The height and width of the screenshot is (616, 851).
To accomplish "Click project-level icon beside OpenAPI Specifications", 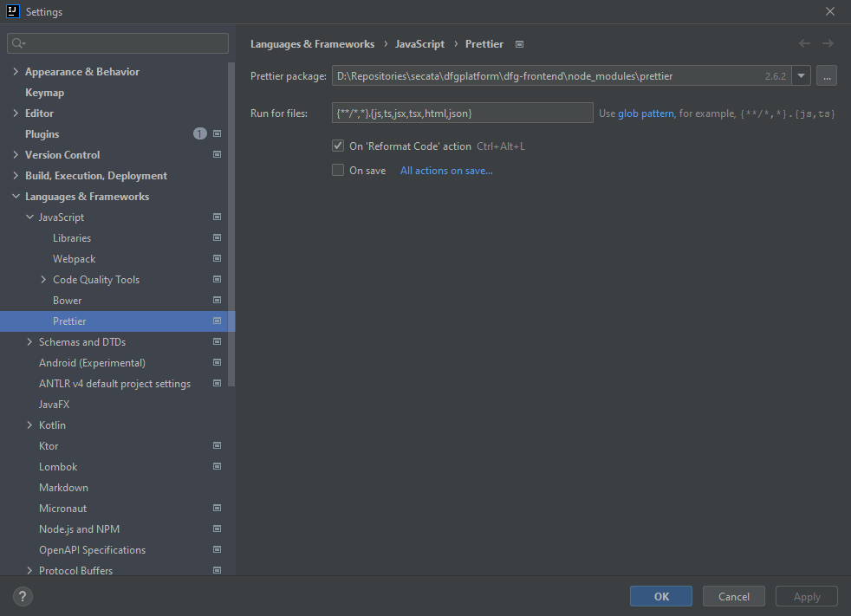I will pyautogui.click(x=218, y=550).
